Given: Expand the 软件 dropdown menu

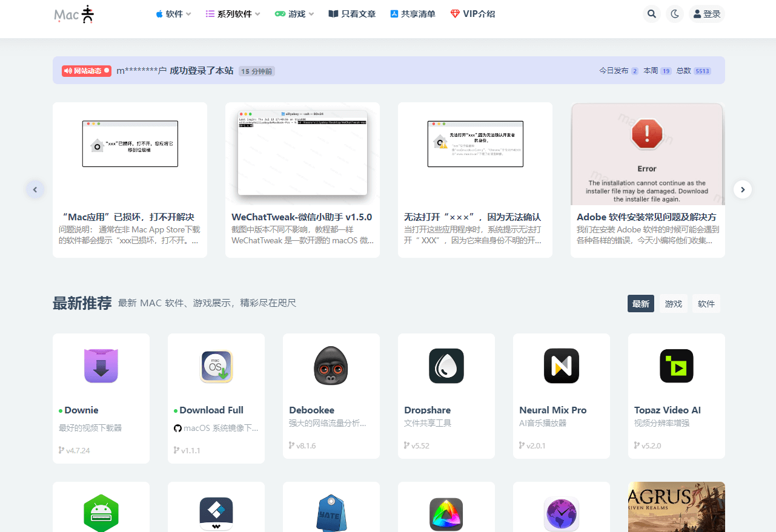Looking at the screenshot, I should pyautogui.click(x=173, y=14).
